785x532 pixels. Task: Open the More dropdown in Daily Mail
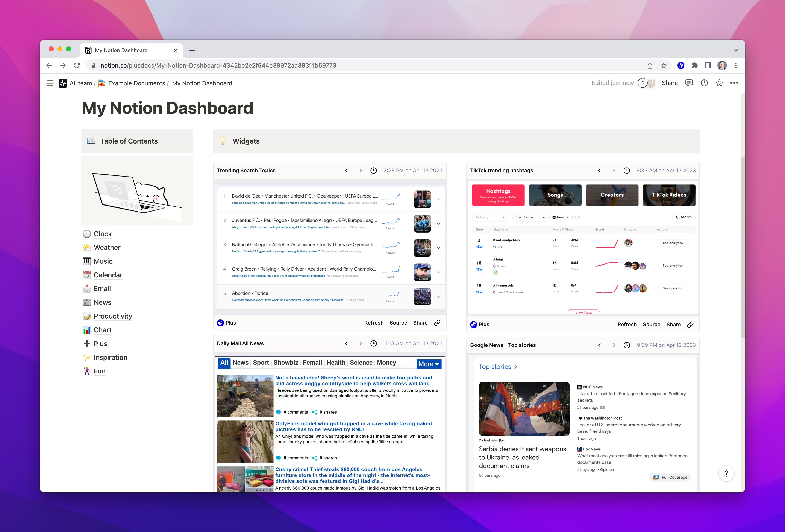tap(429, 364)
